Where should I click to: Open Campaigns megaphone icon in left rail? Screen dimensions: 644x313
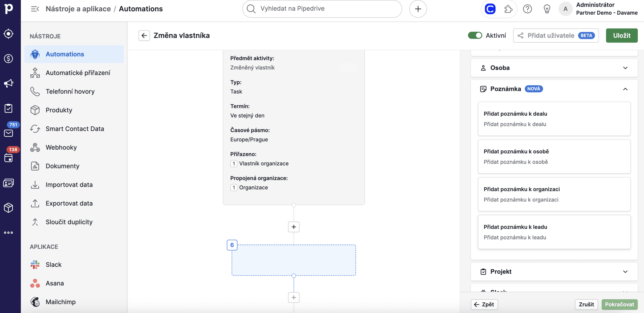coord(8,83)
